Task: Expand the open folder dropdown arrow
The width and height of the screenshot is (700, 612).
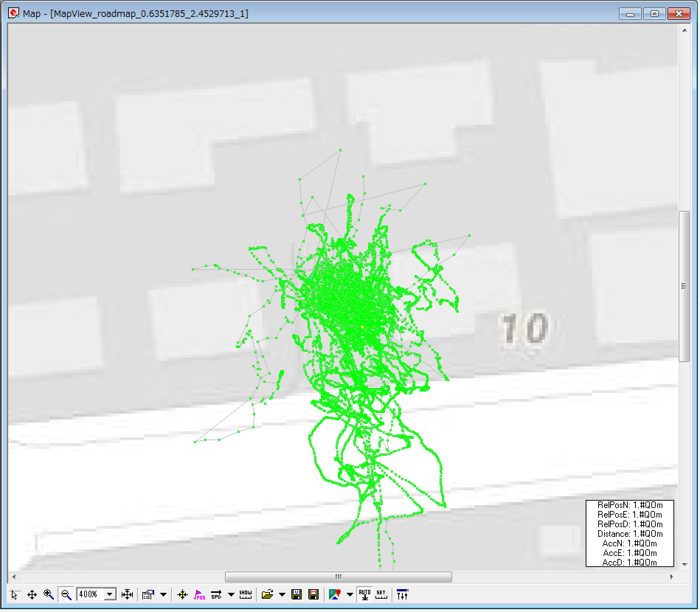Action: click(x=282, y=595)
